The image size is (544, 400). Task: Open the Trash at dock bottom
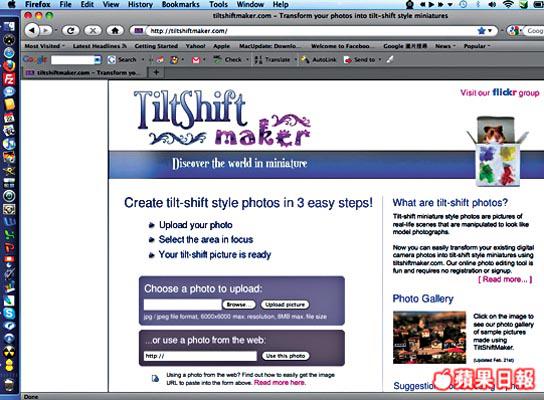(x=9, y=385)
